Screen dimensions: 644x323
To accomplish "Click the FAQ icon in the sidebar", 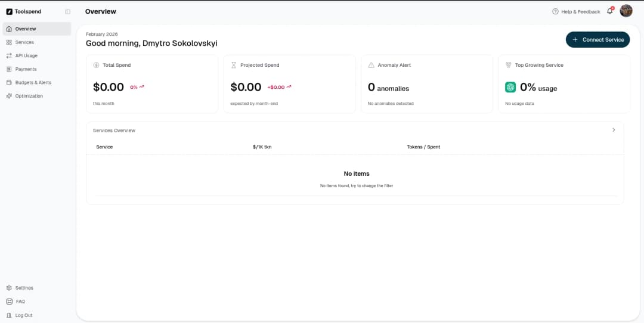I will pyautogui.click(x=9, y=302).
